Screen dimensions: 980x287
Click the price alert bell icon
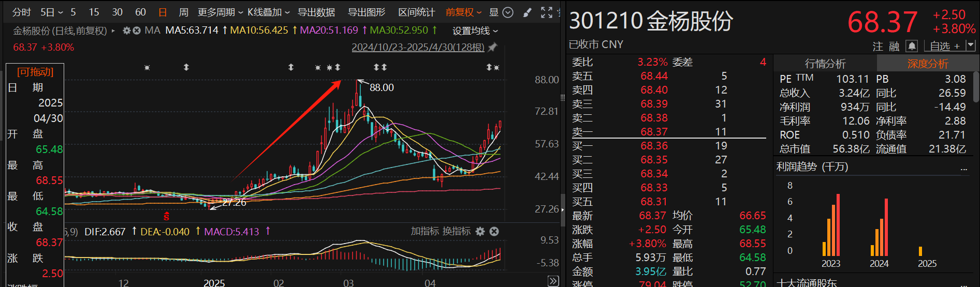click(912, 47)
